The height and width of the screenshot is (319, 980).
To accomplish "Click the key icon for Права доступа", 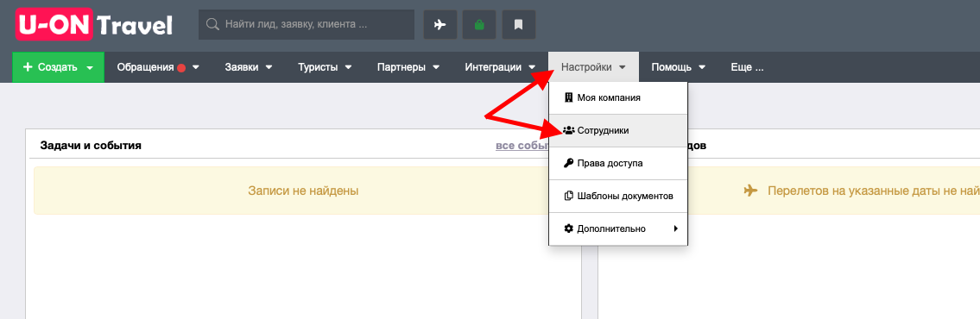I will 569,163.
